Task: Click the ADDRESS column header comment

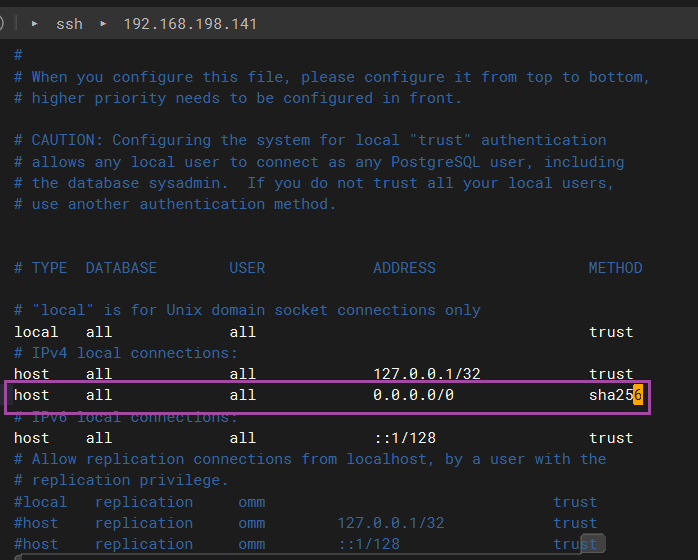Action: pyautogui.click(x=404, y=268)
